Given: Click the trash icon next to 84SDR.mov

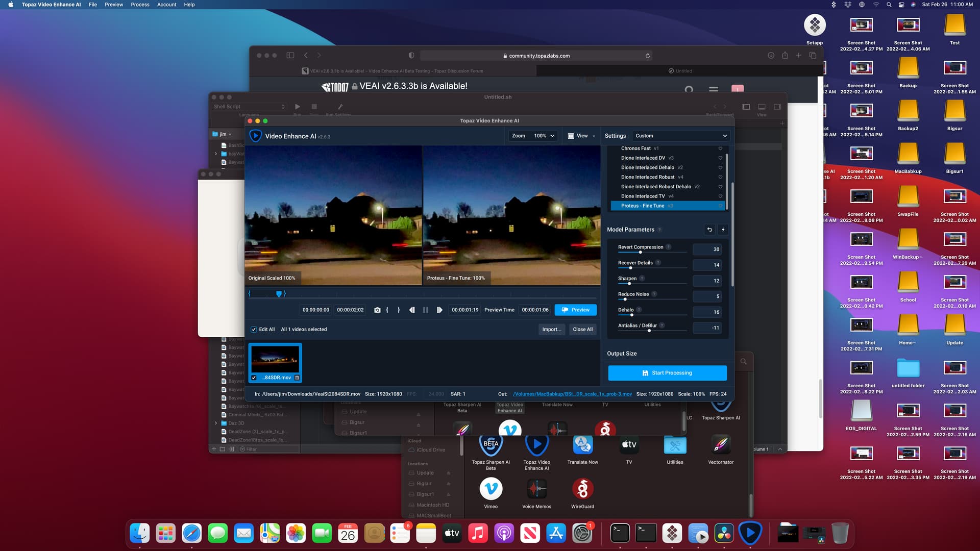Looking at the screenshot, I should pos(297,379).
